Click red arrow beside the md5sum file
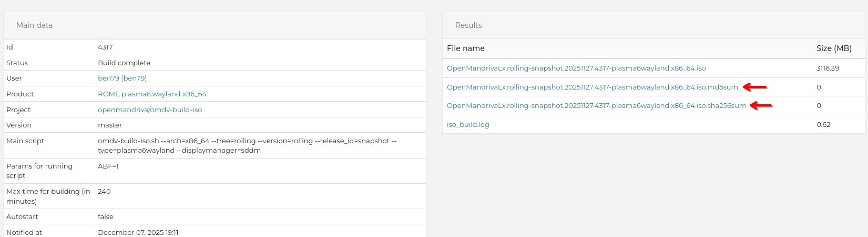 pyautogui.click(x=754, y=87)
